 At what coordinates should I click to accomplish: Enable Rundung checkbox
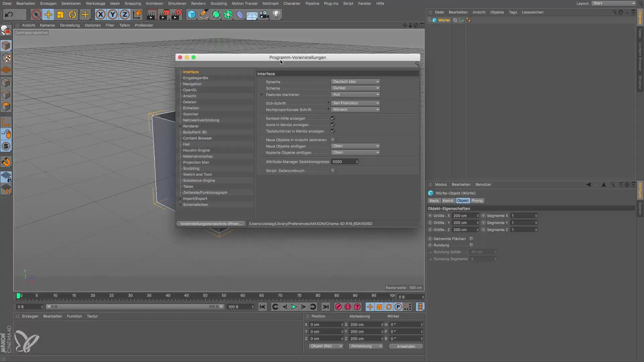[471, 245]
